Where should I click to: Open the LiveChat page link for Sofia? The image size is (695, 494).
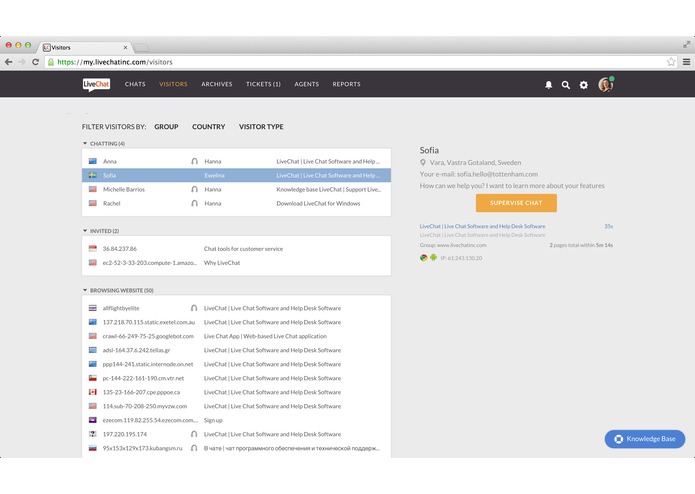pos(482,226)
